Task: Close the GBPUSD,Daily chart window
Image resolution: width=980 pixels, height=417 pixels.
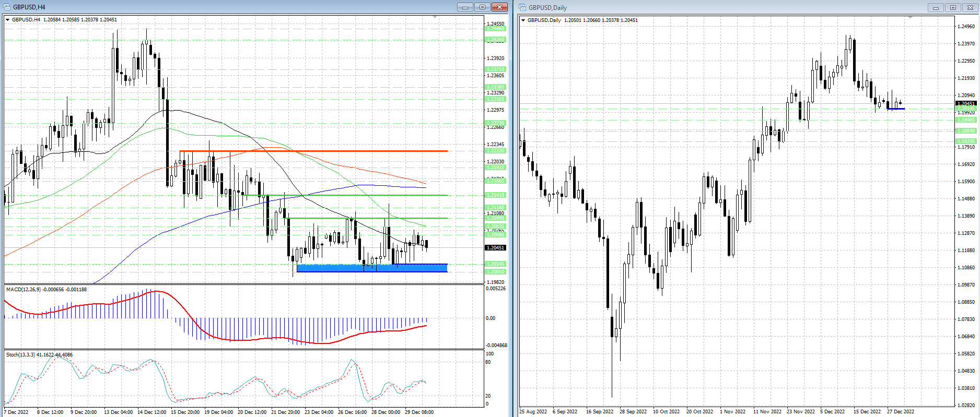Action: tap(971, 8)
